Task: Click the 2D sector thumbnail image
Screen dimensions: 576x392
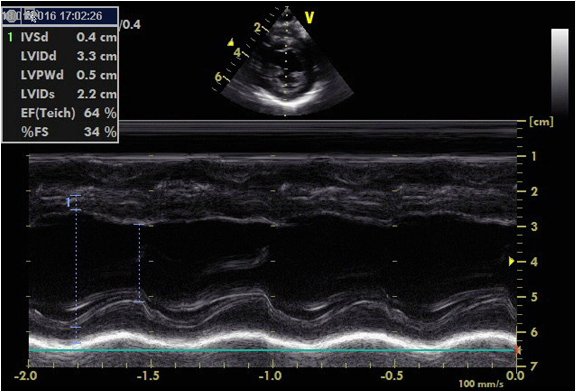Action: 287,67
